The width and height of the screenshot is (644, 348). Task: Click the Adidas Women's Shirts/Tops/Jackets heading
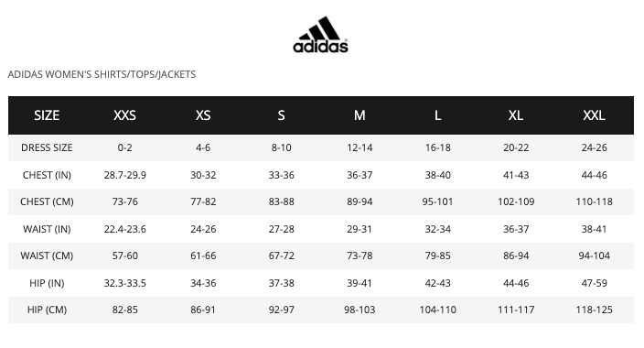pyautogui.click(x=102, y=74)
